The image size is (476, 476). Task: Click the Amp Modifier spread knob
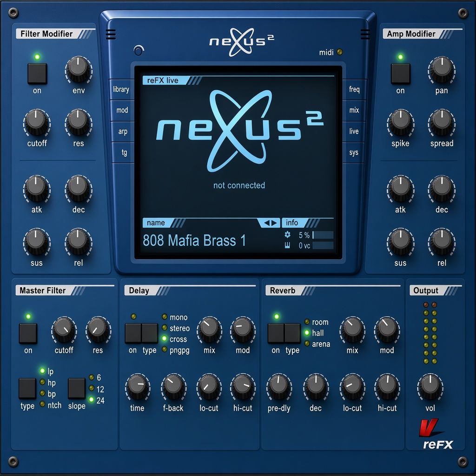click(442, 123)
